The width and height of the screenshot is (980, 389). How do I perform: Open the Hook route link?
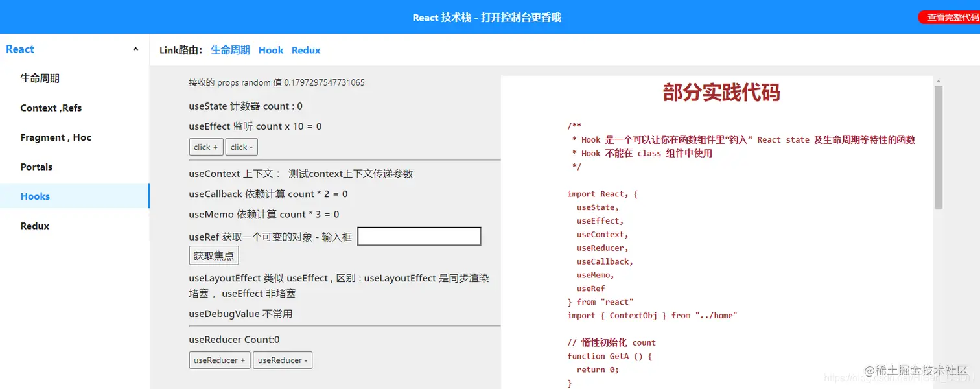270,50
